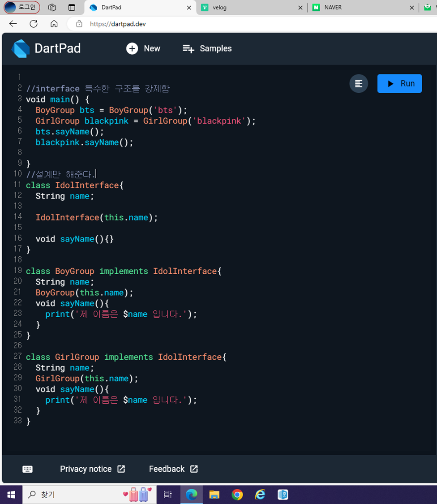The image size is (437, 504).
Task: Click the format code icon button
Action: (359, 84)
